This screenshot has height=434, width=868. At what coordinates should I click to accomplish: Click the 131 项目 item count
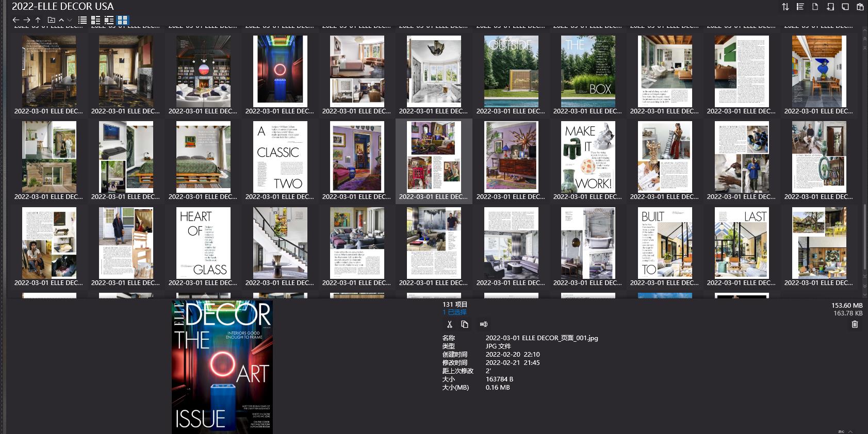click(x=455, y=305)
